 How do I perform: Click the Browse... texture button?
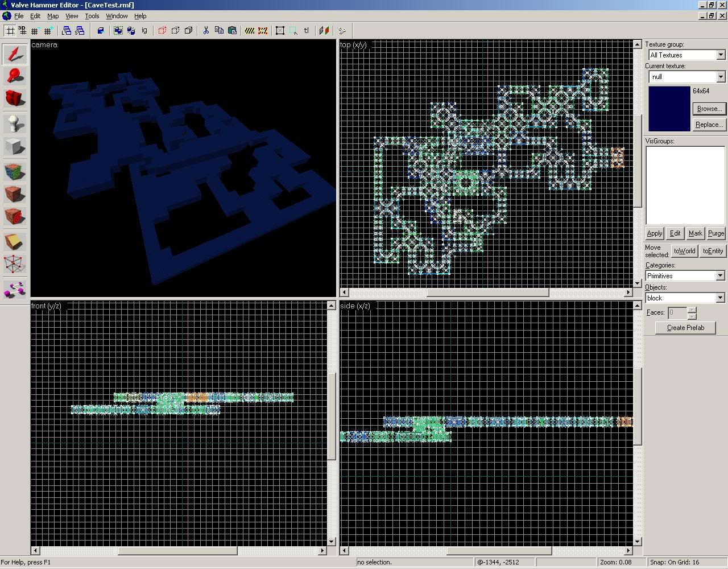(709, 109)
